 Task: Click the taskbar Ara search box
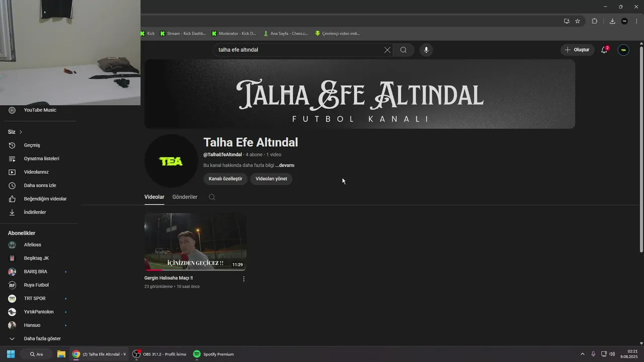(x=37, y=354)
